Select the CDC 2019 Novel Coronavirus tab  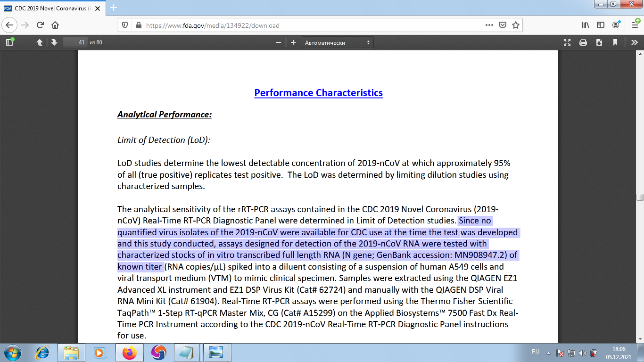coord(52,8)
